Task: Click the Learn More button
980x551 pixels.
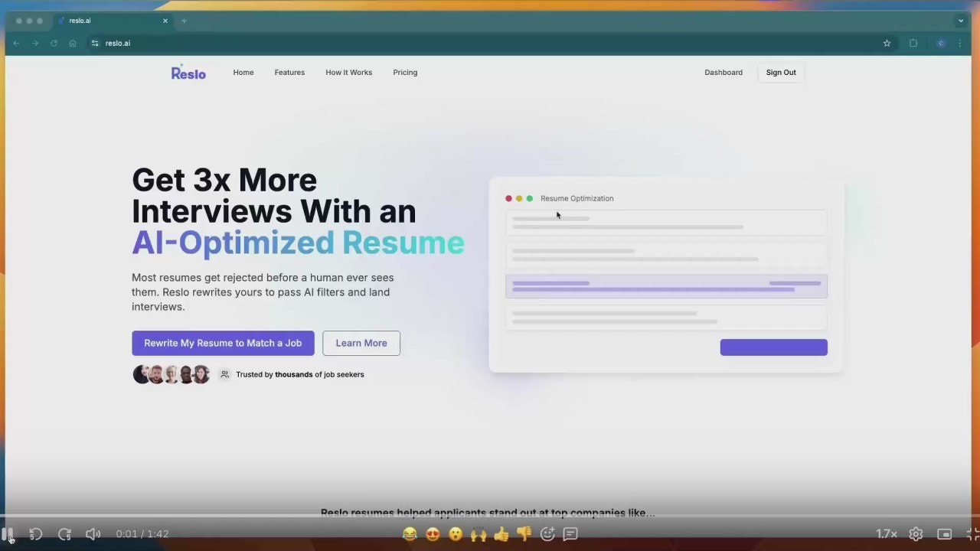Action: pos(361,343)
